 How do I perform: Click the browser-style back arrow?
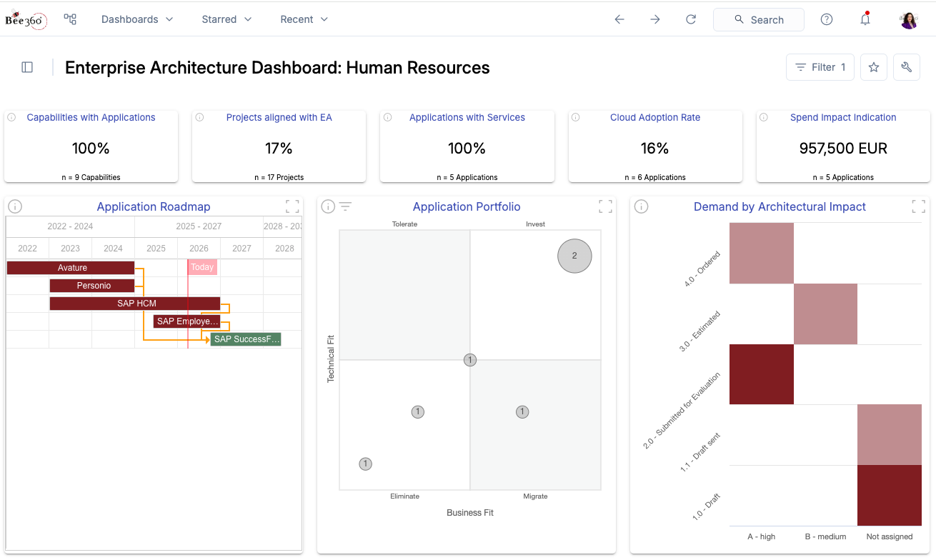pyautogui.click(x=619, y=19)
